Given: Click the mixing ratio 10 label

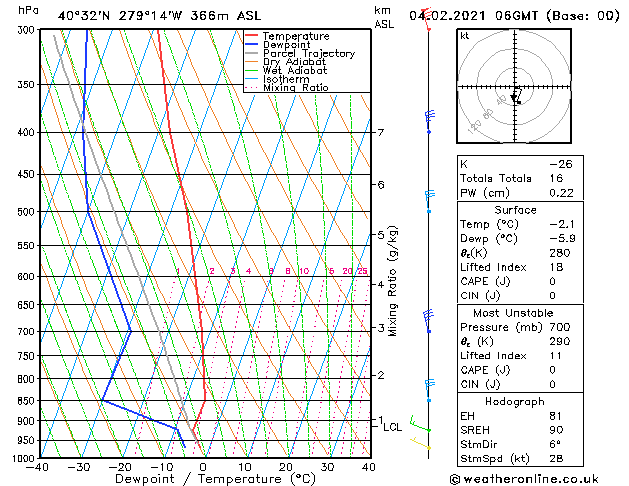Looking at the screenshot, I should (304, 271).
